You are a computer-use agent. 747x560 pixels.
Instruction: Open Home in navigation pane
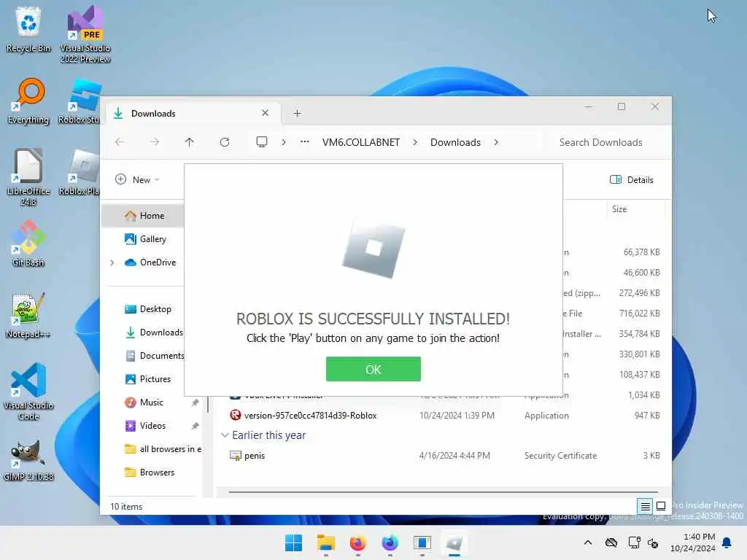click(144, 216)
